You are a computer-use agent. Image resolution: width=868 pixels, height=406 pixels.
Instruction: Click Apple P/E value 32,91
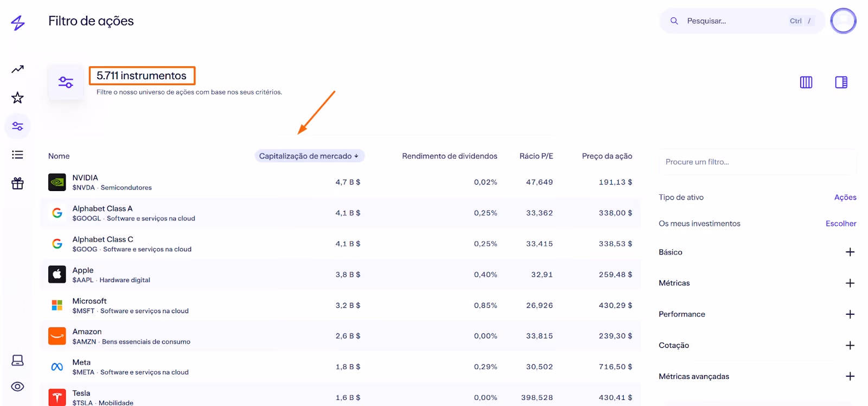point(542,275)
